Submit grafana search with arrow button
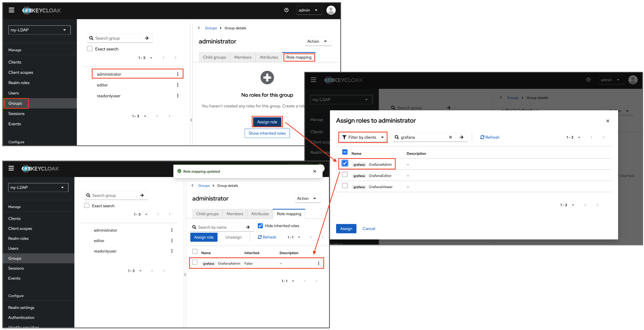The height and width of the screenshot is (330, 644). click(x=462, y=137)
